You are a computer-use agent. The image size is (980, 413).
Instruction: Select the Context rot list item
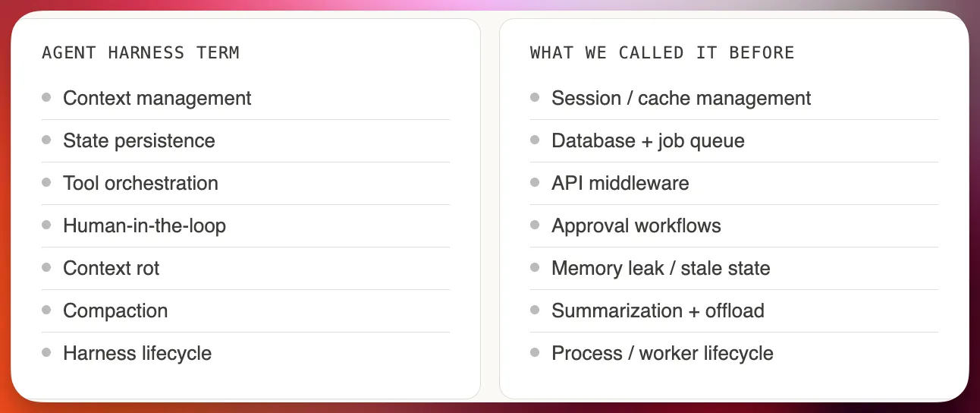[x=246, y=268]
